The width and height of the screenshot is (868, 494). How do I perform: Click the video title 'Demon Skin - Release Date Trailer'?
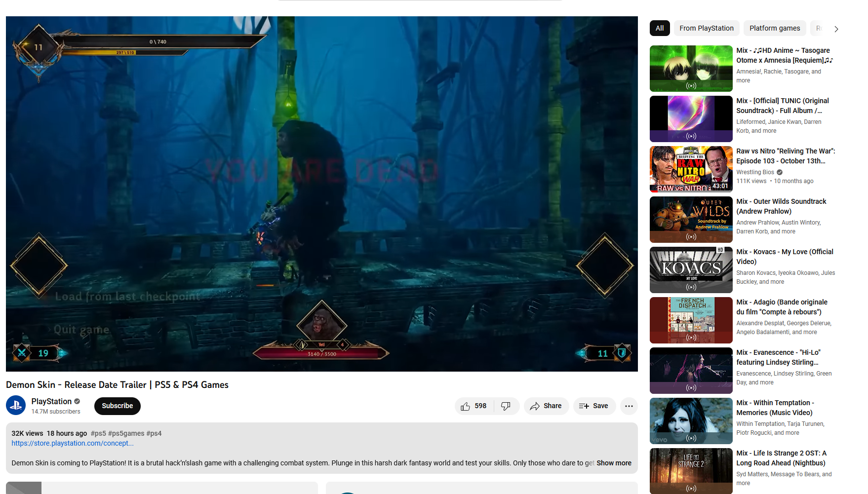pos(117,385)
